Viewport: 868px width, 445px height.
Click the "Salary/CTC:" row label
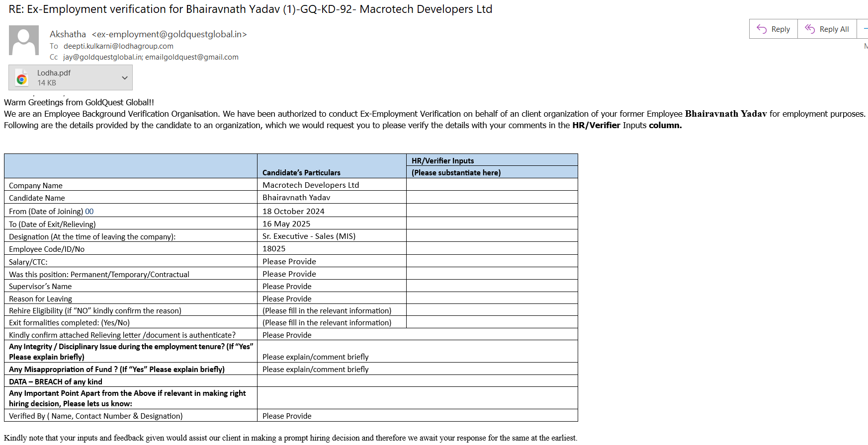click(x=28, y=262)
